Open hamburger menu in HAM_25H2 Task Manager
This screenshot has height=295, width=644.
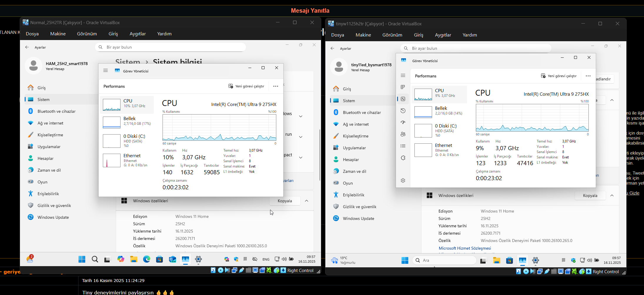point(106,71)
